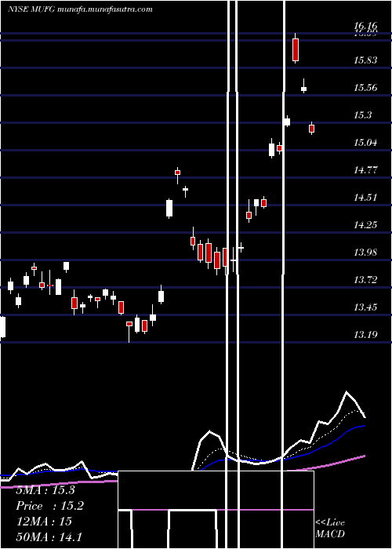Image resolution: width=392 pixels, height=549 pixels.
Task: Select the small white candle at the 15.56 gridline
Action: (304, 88)
